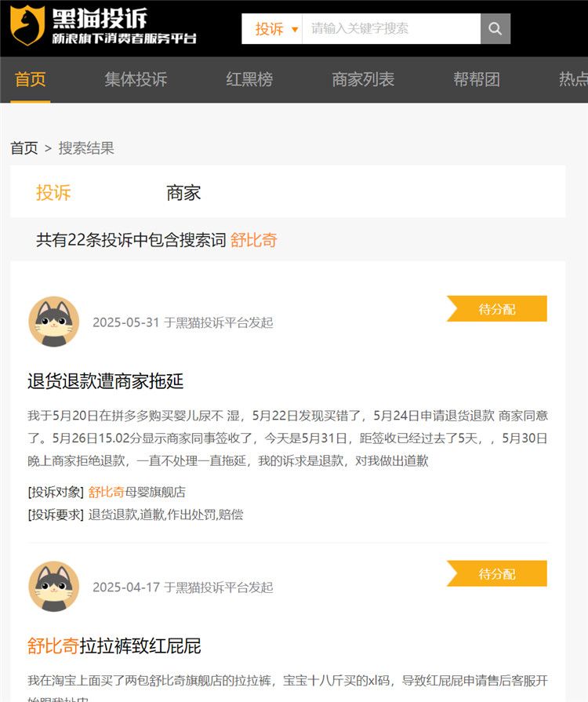Open complaint titled 退货退款遭商家拖延
This screenshot has width=588, height=702.
(x=106, y=381)
